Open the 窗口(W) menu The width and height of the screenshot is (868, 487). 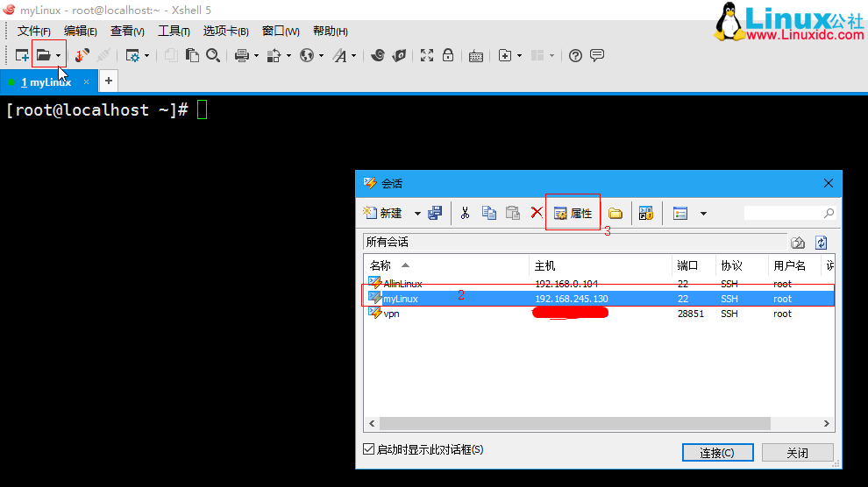point(281,31)
